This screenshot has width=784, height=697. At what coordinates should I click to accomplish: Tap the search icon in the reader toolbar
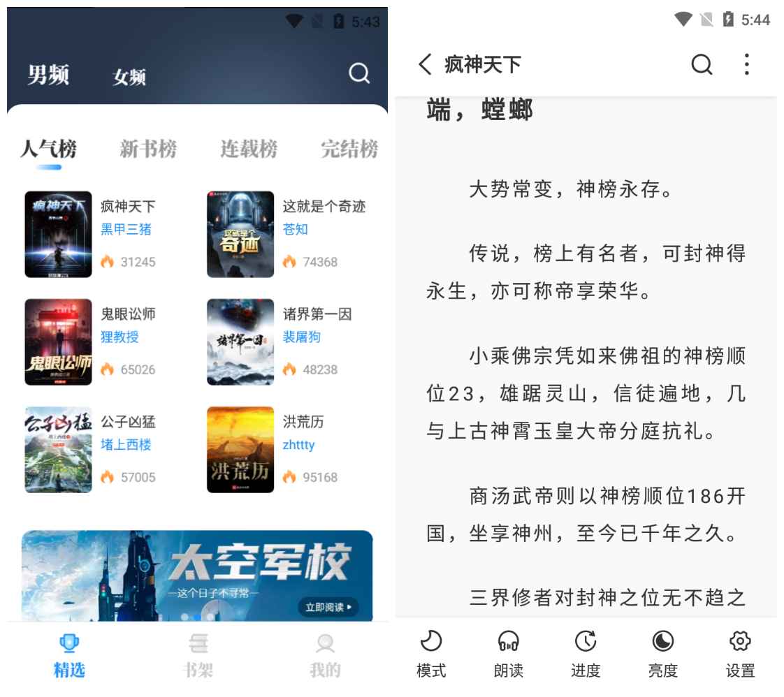702,64
